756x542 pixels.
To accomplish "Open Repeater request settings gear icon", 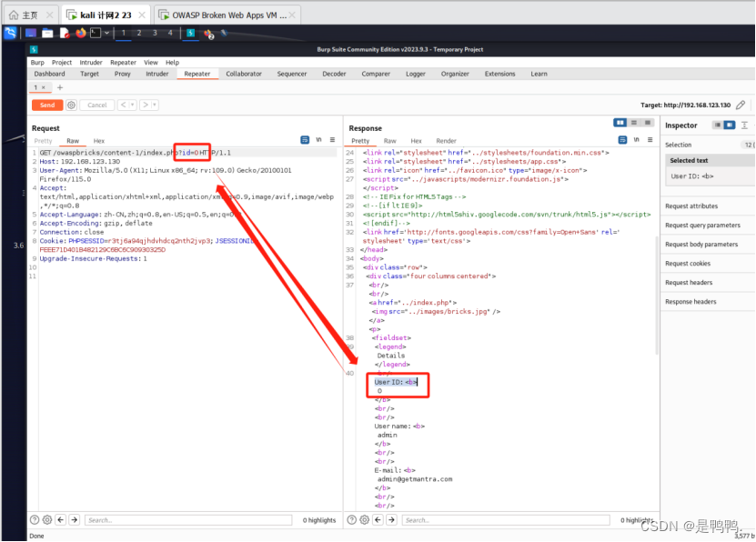I will click(71, 105).
